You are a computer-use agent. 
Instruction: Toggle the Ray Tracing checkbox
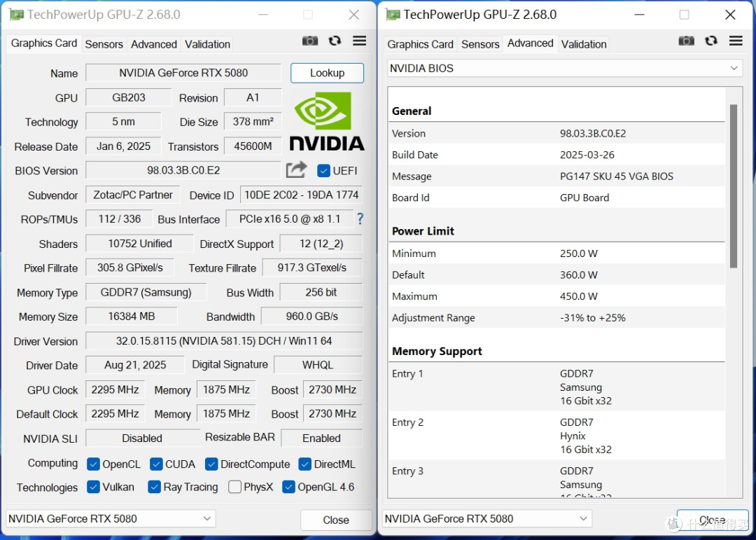154,487
